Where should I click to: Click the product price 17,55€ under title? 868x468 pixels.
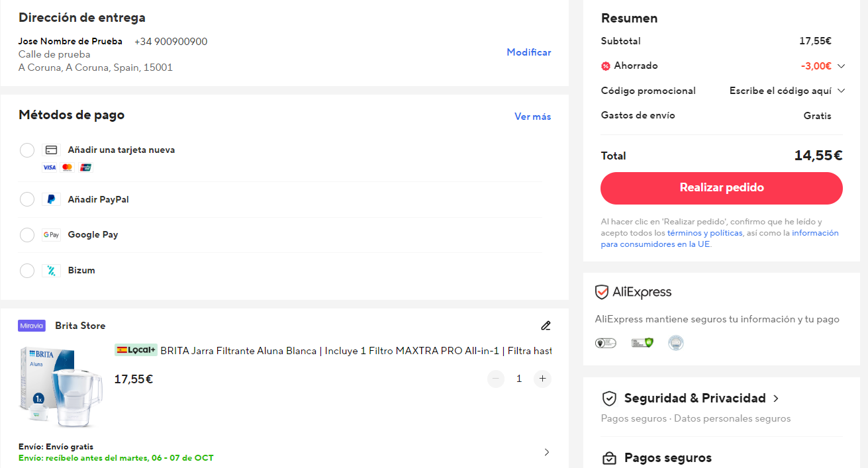pos(134,379)
